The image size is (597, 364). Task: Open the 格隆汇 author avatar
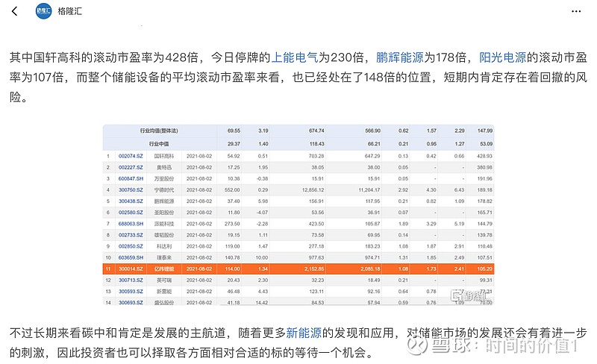[x=43, y=11]
